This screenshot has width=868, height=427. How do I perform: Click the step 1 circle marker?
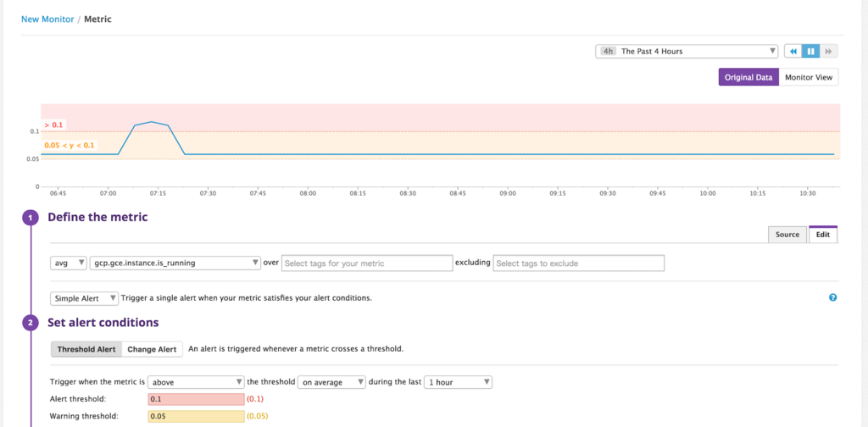tap(31, 218)
